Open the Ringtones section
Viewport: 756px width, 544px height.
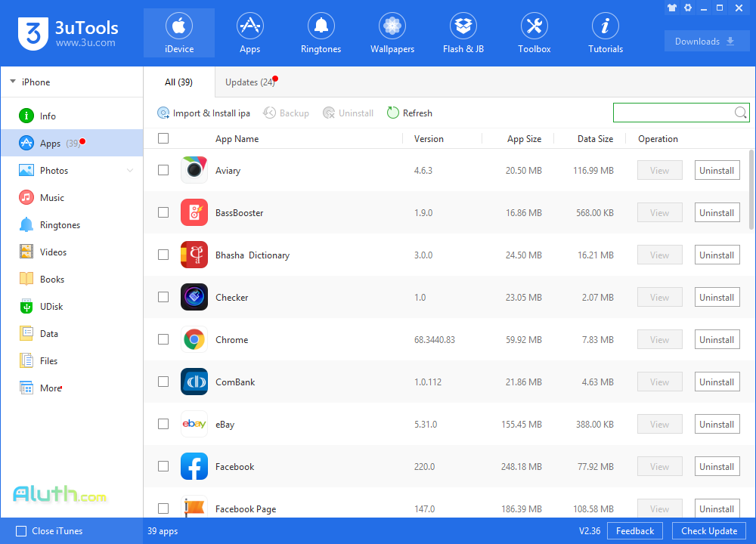coord(321,32)
